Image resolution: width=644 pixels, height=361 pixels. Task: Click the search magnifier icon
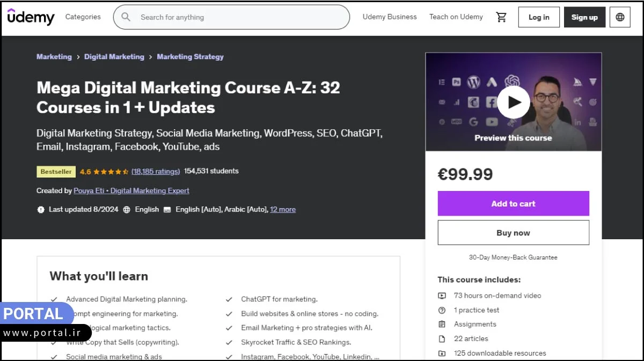(126, 17)
